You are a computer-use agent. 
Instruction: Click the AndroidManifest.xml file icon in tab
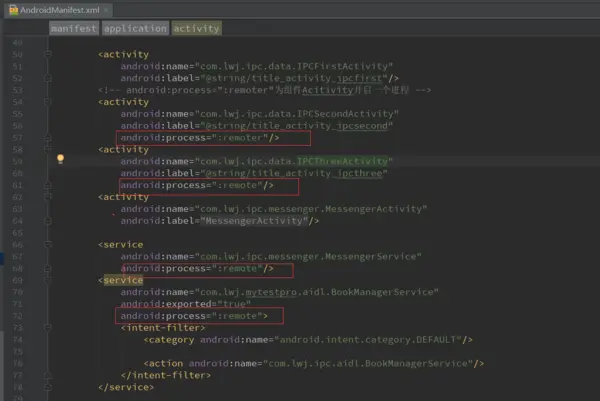point(13,10)
